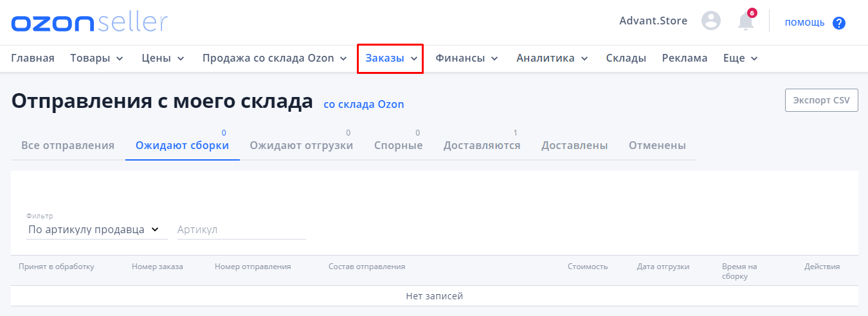The width and height of the screenshot is (868, 316).
Task: Click Дата отгрузки column header
Action: [x=664, y=267]
